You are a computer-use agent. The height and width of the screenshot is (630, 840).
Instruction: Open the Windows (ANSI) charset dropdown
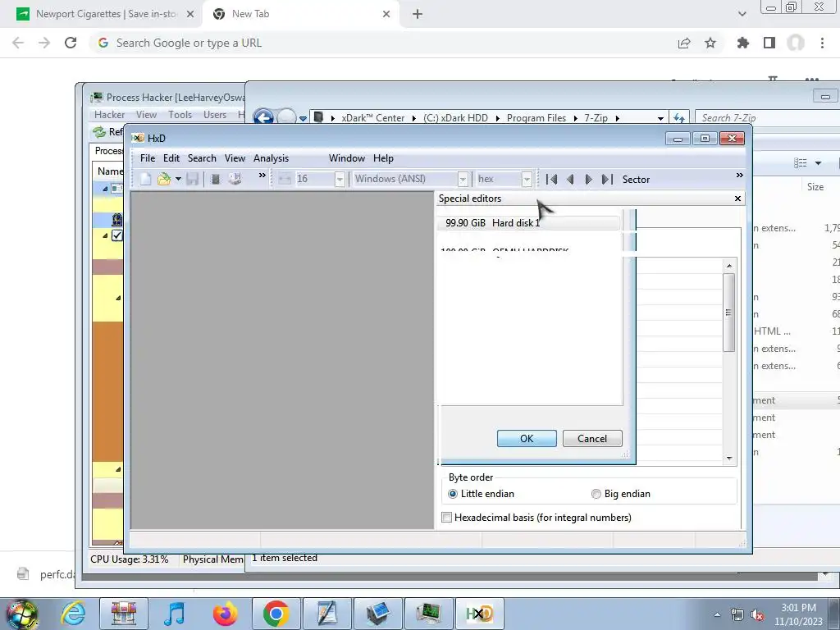click(463, 179)
